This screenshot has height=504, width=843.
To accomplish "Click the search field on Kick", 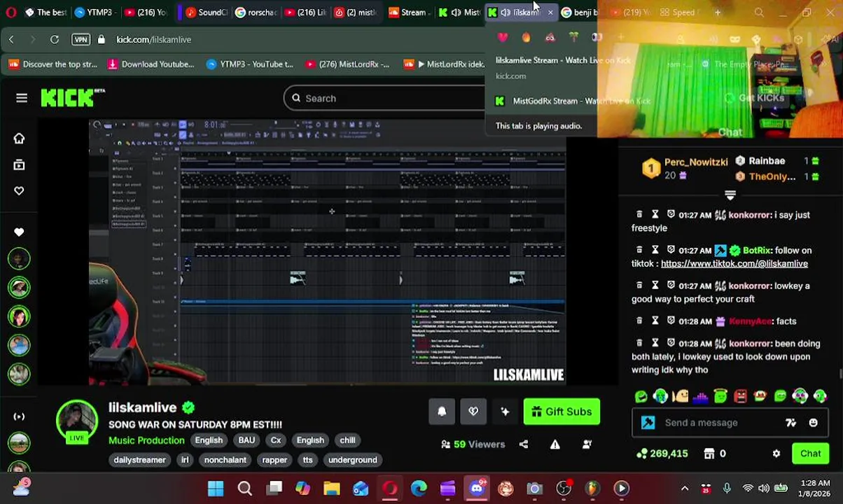I will (x=385, y=99).
